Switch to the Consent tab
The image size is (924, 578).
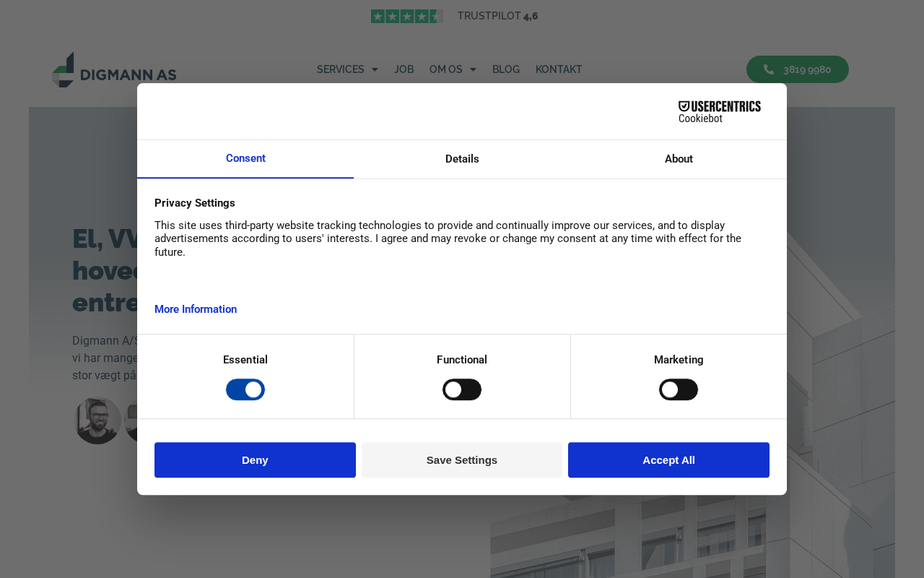click(245, 159)
